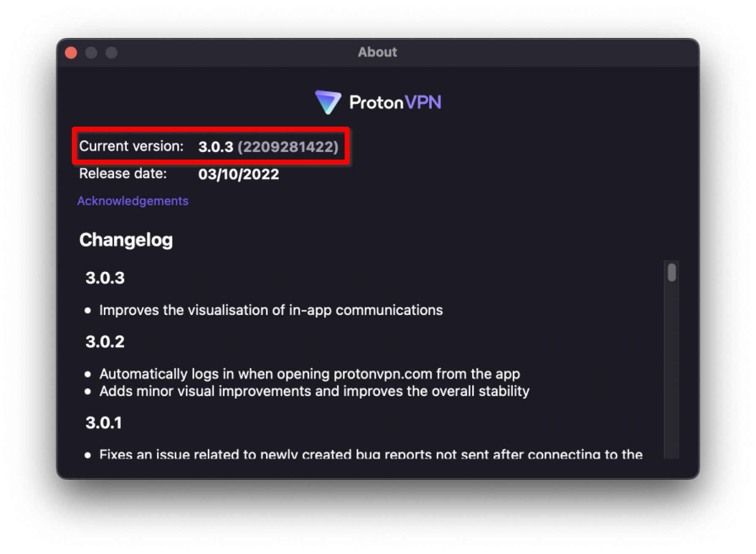Click the ProtonVPN wordmark text
The image size is (756, 554).
coord(395,102)
